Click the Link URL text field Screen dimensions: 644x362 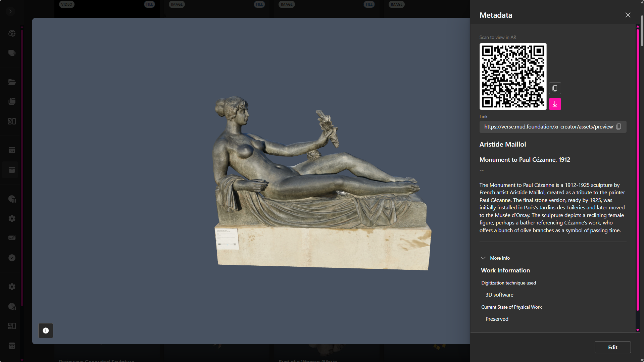click(548, 127)
